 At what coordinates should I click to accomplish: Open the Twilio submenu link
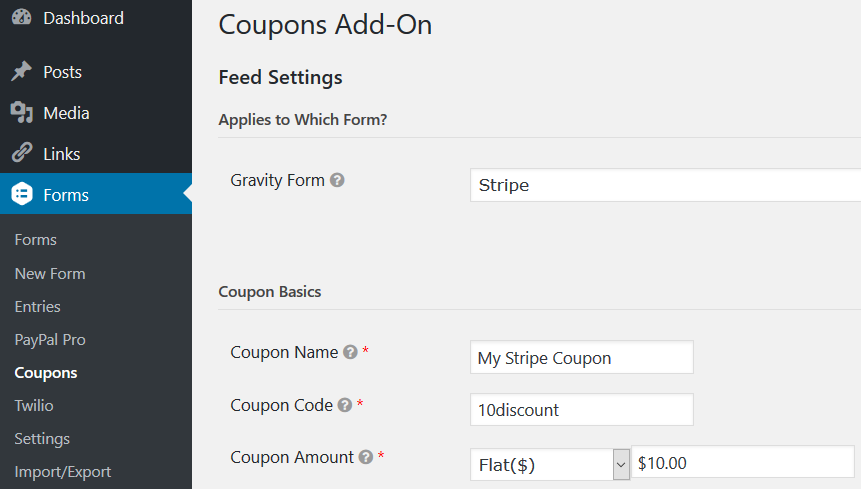coord(34,406)
